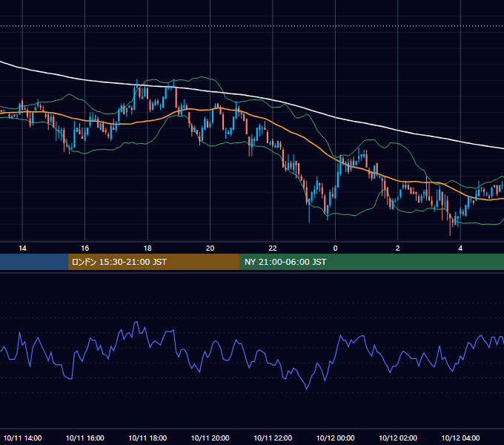Viewport: 504px width, 445px height.
Task: Click the 20 hour label on price chart axis
Action: point(210,248)
